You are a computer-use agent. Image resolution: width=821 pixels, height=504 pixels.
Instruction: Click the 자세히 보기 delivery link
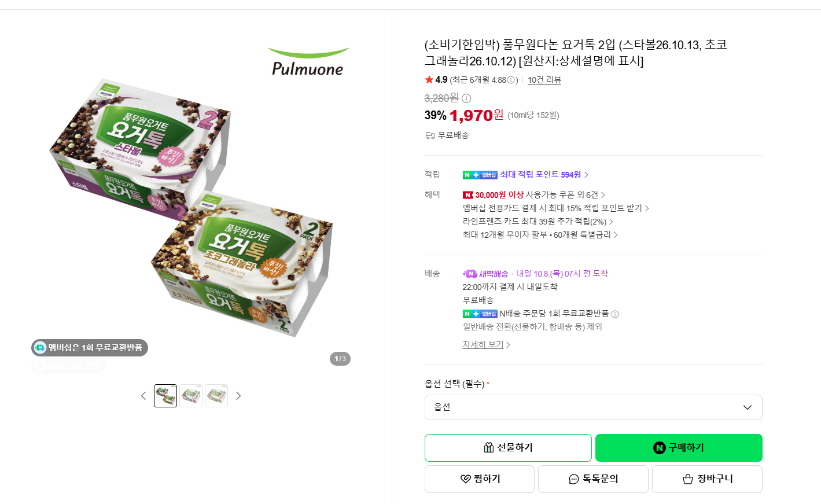tap(486, 345)
